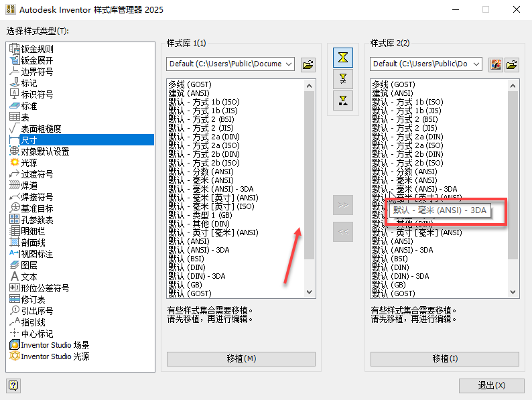Toggle show differing styles filter
The image size is (532, 400).
343,79
